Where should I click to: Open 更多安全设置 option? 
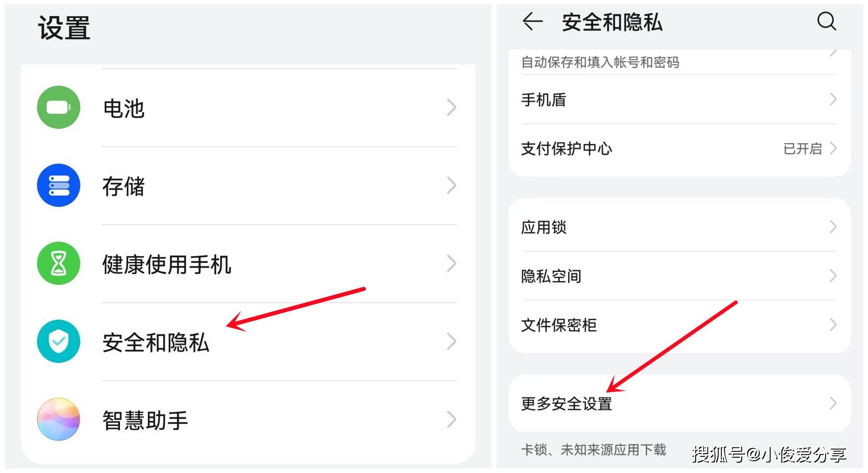(567, 404)
